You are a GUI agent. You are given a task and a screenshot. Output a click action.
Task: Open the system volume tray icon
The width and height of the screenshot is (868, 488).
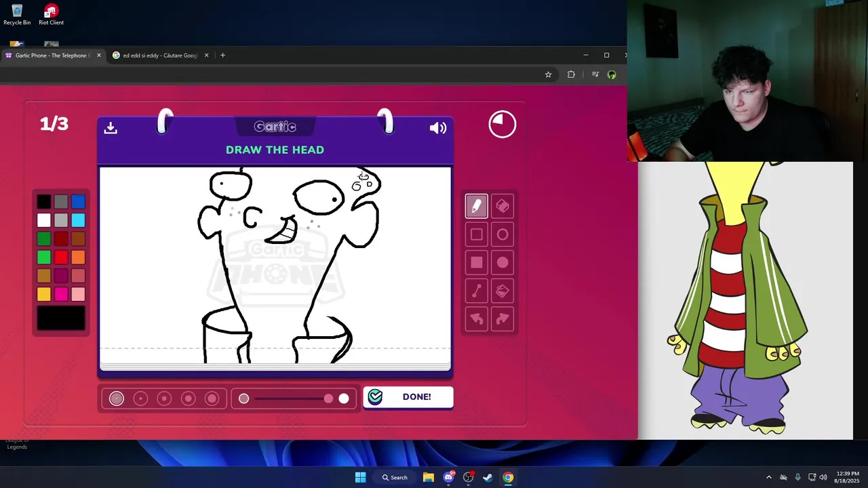pos(823,477)
